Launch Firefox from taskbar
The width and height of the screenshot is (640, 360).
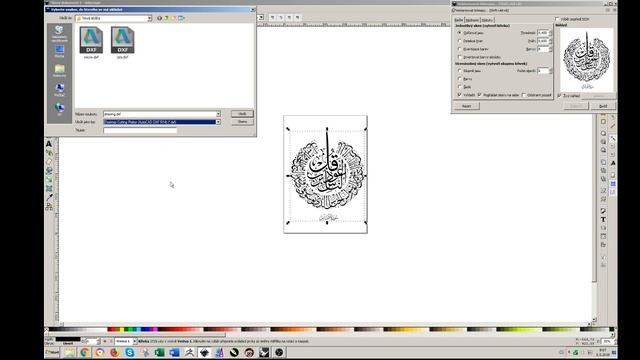(x=115, y=352)
